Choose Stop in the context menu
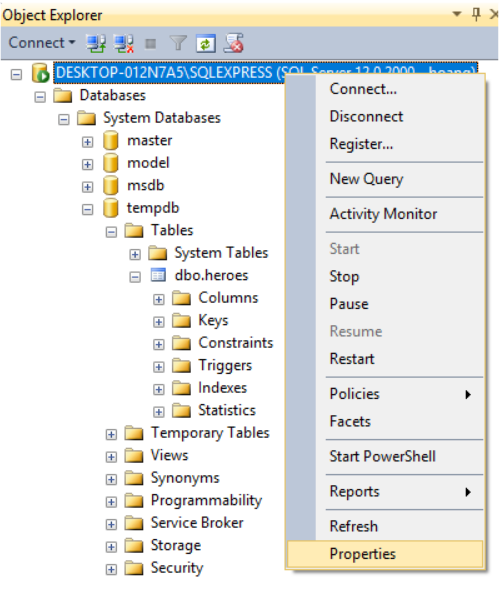This screenshot has height=605, width=500. (x=385, y=277)
